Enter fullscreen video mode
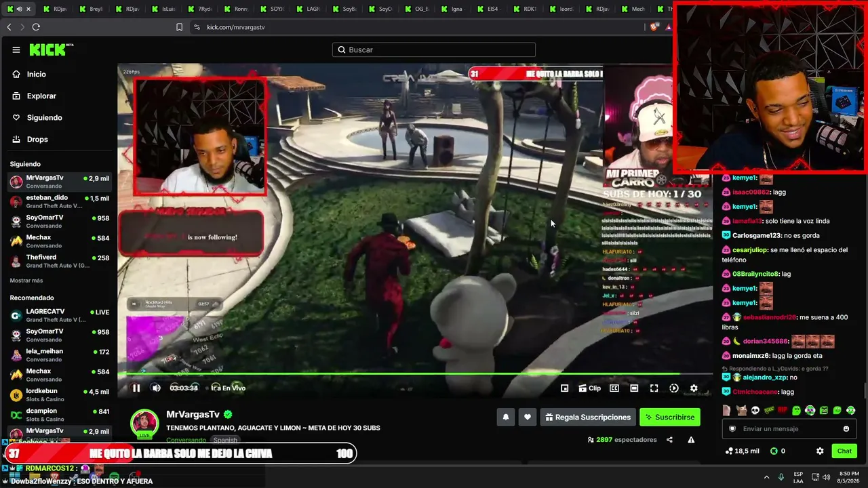 (654, 388)
